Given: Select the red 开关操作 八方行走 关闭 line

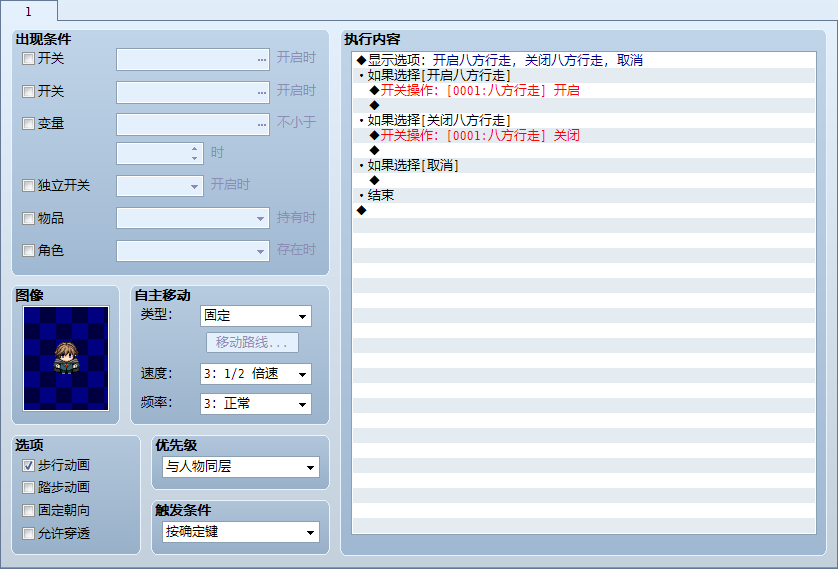Looking at the screenshot, I should 584,135.
